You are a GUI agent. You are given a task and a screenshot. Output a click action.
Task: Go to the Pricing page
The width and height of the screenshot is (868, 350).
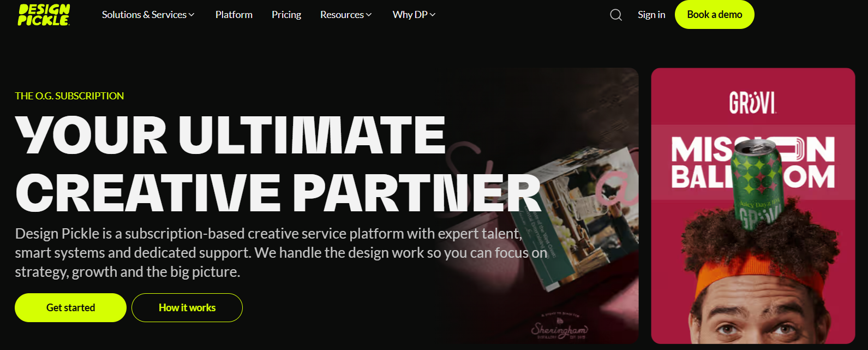coord(286,15)
